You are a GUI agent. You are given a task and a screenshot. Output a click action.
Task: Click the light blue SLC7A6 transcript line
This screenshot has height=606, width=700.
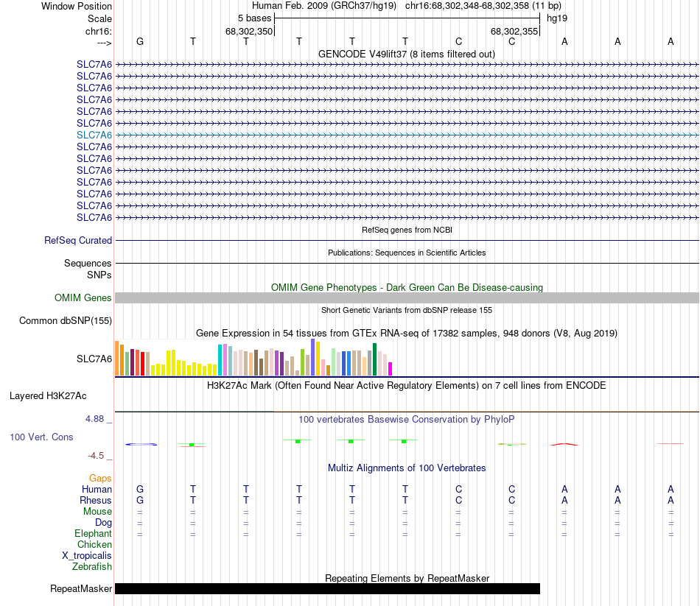tap(407, 135)
